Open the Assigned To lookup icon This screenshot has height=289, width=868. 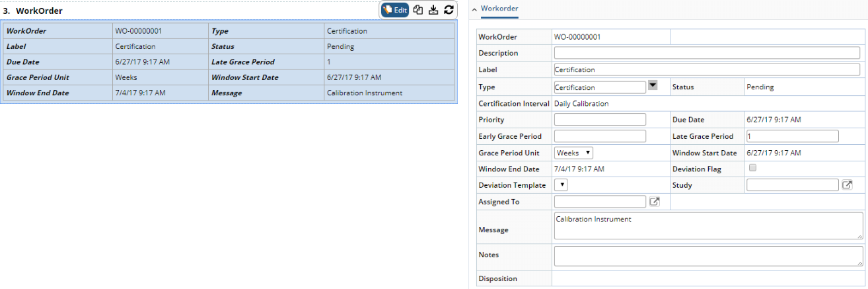pos(655,202)
